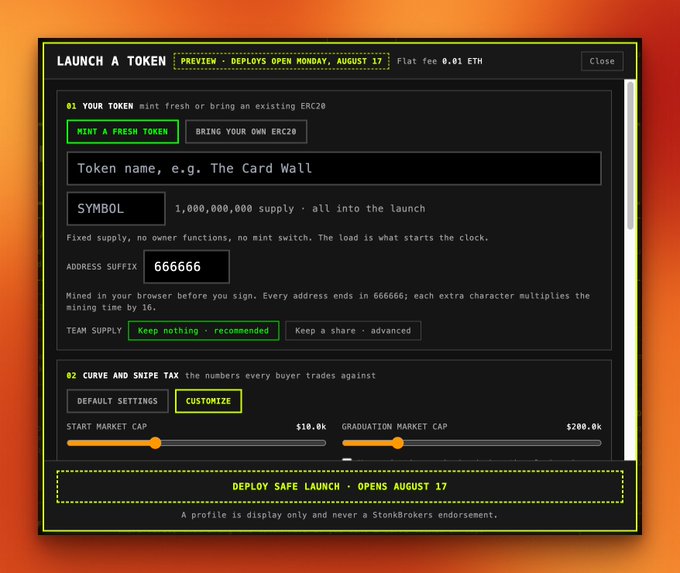Image resolution: width=680 pixels, height=573 pixels.
Task: Select Bring Your Own ERC20 option
Action: coord(246,131)
